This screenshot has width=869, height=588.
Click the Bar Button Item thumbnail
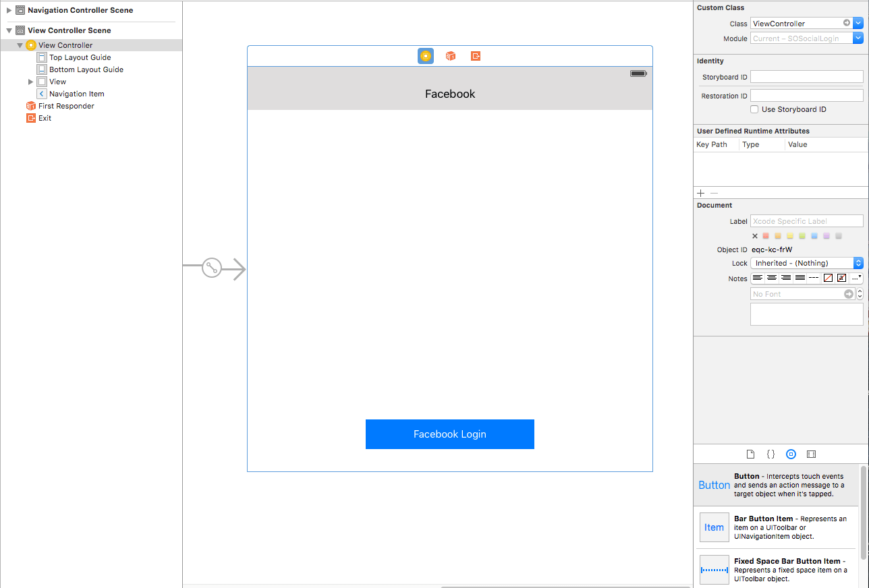click(714, 527)
